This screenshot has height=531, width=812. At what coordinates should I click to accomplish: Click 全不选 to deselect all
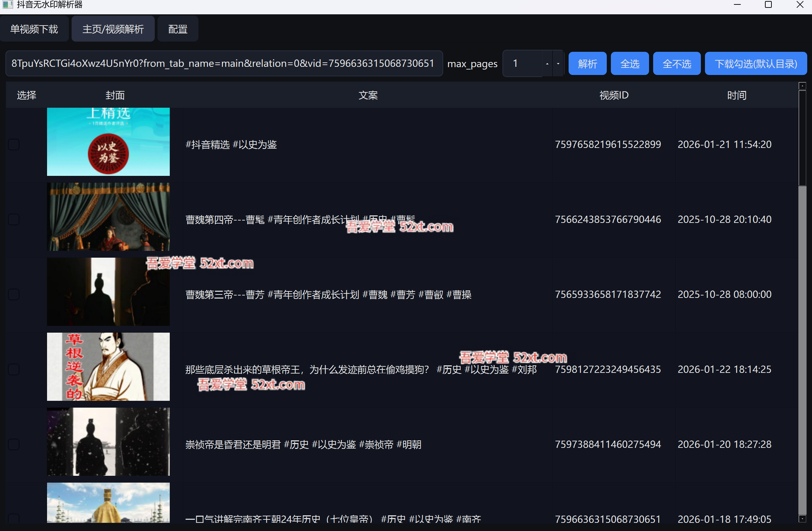click(676, 64)
